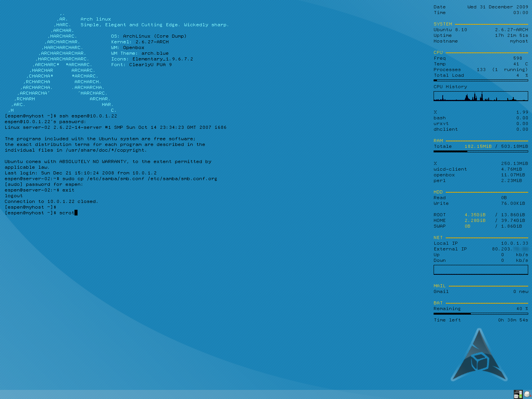Click the ROOT '4.35GiB' usage value
The width and height of the screenshot is (532, 399).
pyautogui.click(x=475, y=215)
